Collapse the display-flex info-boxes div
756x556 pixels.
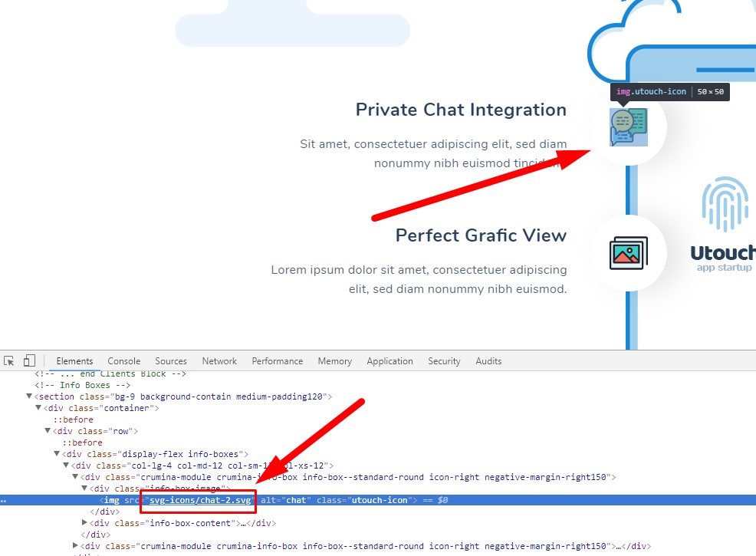[x=57, y=454]
